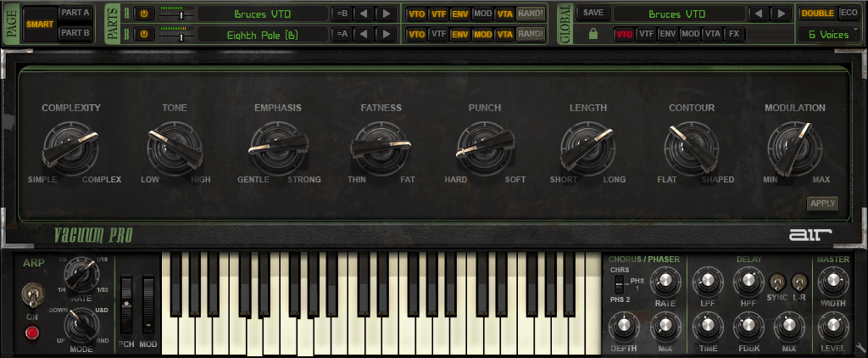This screenshot has width=868, height=358.
Task: Toggle the delay L-R switch
Action: (x=798, y=281)
